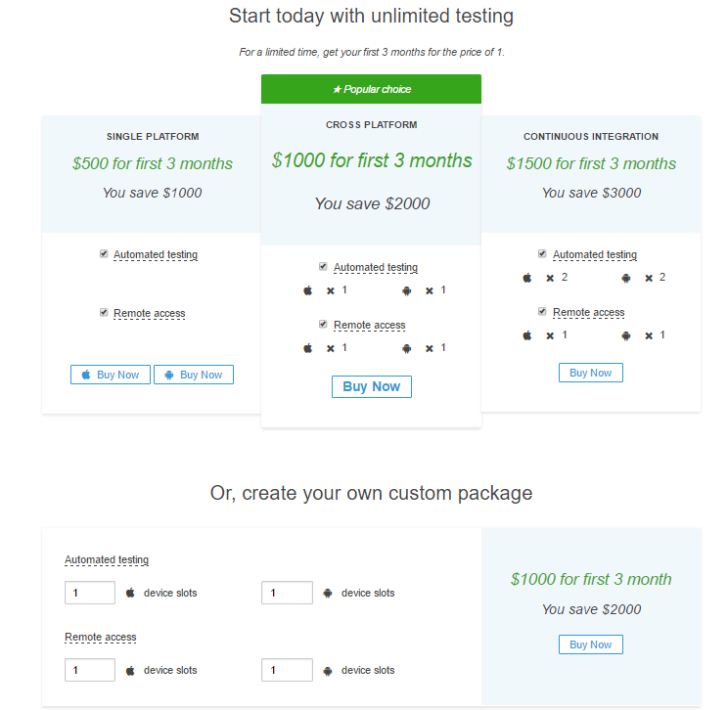Toggle Automated testing checkbox in Single Platform
728x710 pixels.
104,253
